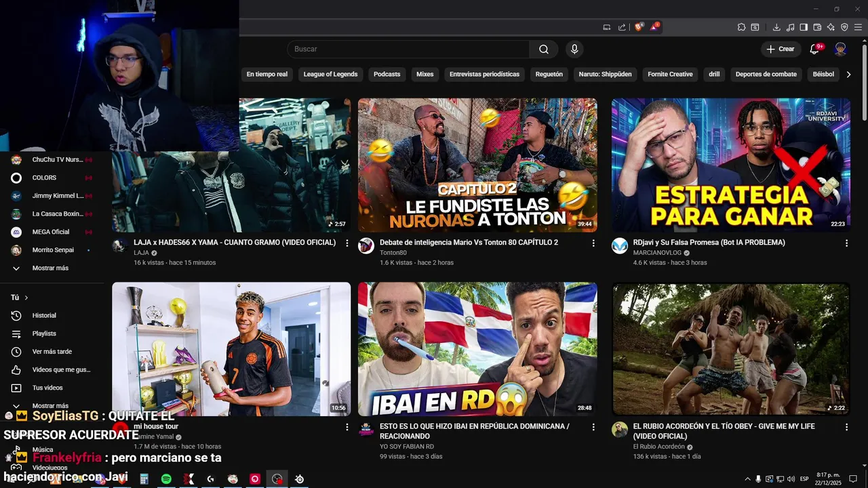Show the browser sidebar panel icon

click(804, 27)
